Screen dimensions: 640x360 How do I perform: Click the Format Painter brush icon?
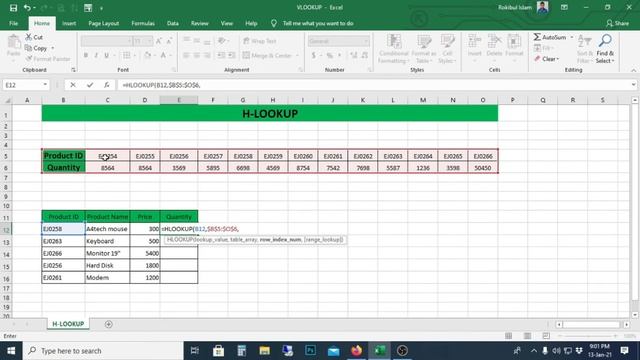29,59
